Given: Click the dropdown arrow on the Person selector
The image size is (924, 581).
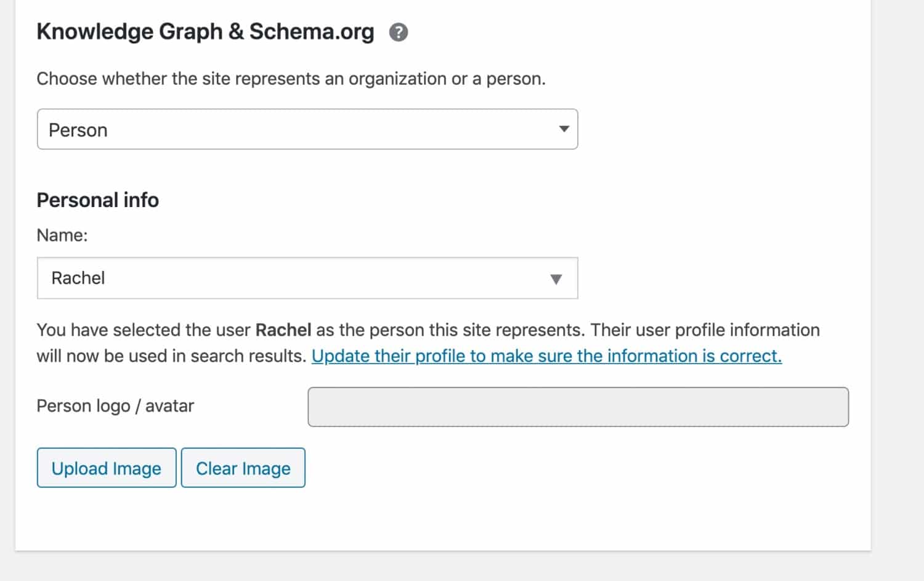Looking at the screenshot, I should click(564, 129).
